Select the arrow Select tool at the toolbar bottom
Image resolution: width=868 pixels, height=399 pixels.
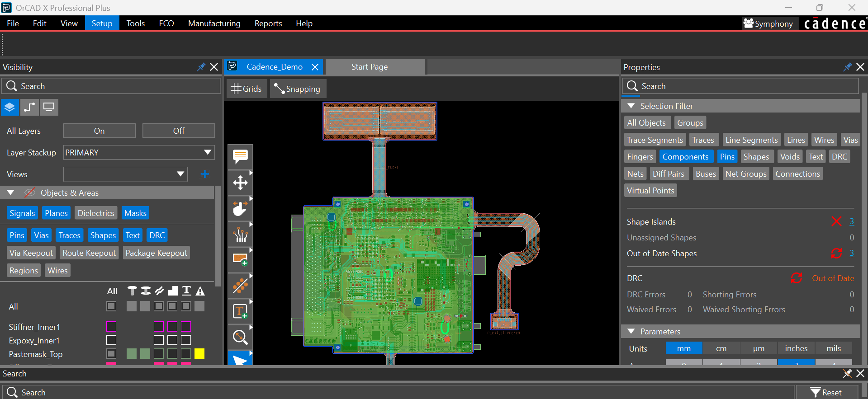click(240, 359)
